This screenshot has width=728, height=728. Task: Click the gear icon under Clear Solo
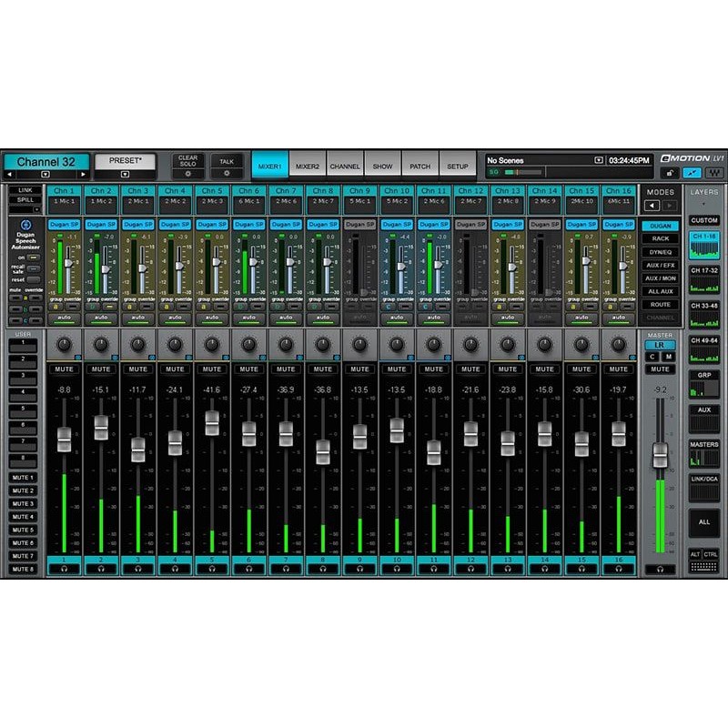point(187,173)
